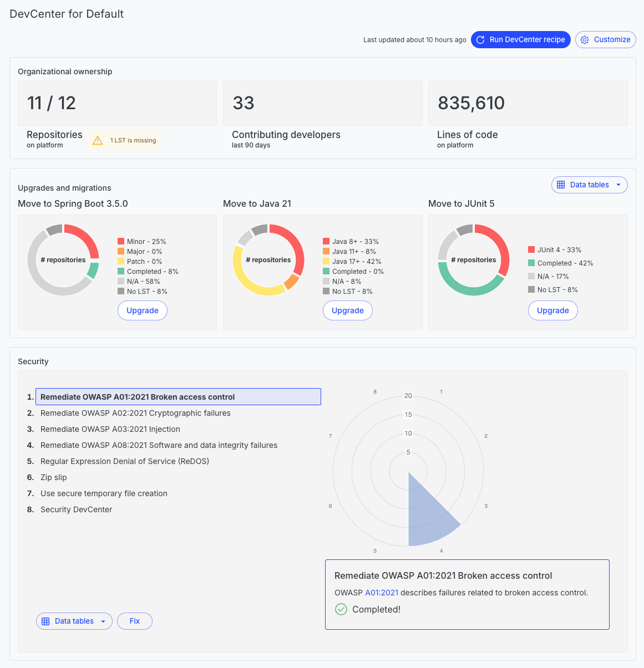Click the 'Move to JUnit 5' heading
The height and width of the screenshot is (668, 644).
[462, 203]
